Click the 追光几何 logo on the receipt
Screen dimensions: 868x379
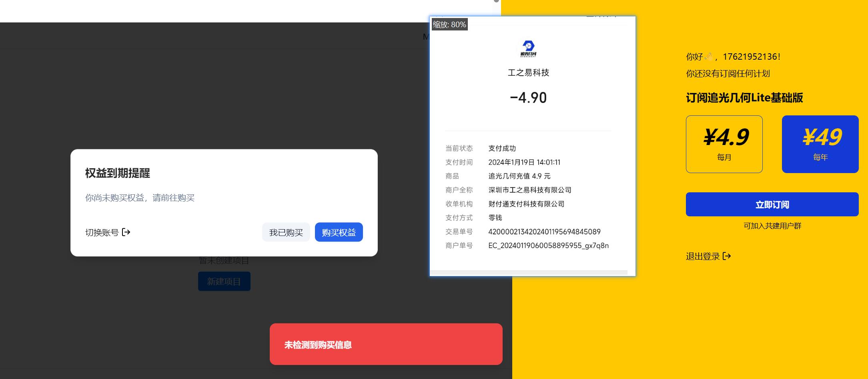click(528, 48)
